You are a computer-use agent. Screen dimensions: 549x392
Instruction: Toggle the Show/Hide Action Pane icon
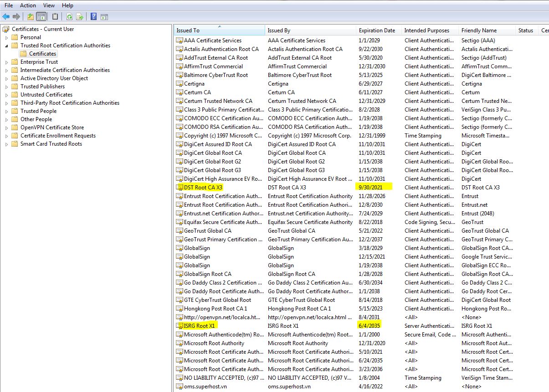pos(104,17)
